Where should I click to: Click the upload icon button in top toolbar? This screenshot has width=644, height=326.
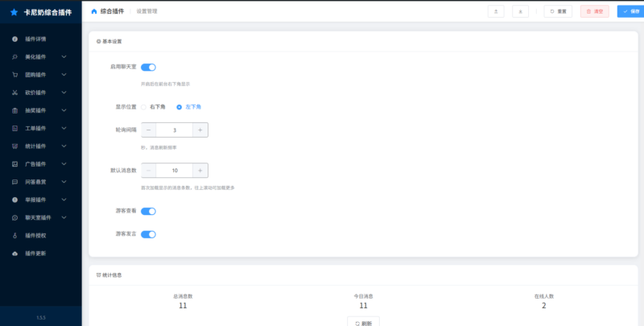[497, 11]
